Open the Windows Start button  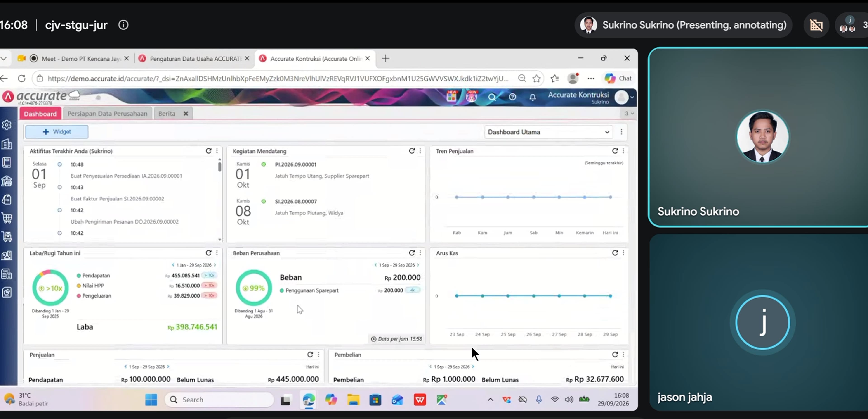click(151, 400)
